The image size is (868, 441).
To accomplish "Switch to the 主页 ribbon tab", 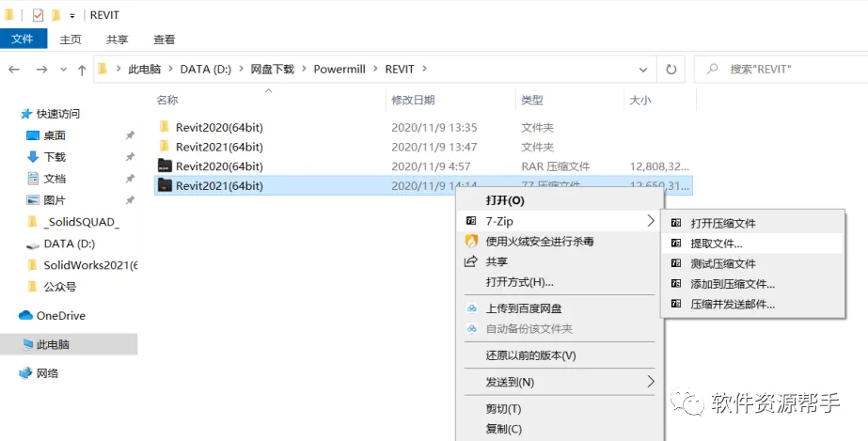I will coord(71,39).
